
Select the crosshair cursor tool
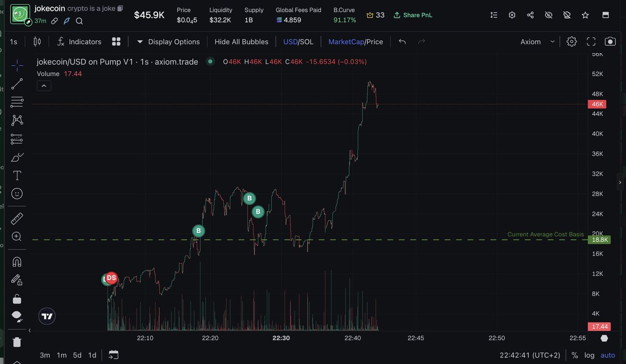coord(17,65)
